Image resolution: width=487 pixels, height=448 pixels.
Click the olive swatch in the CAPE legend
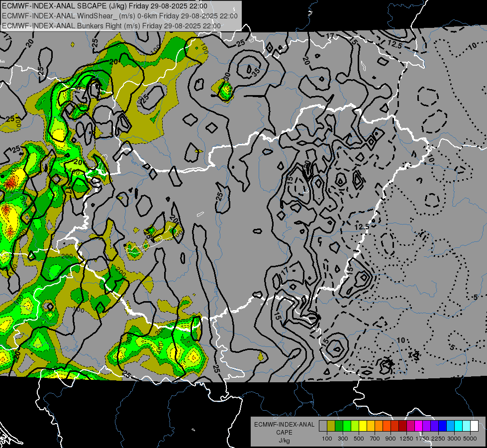point(331,426)
